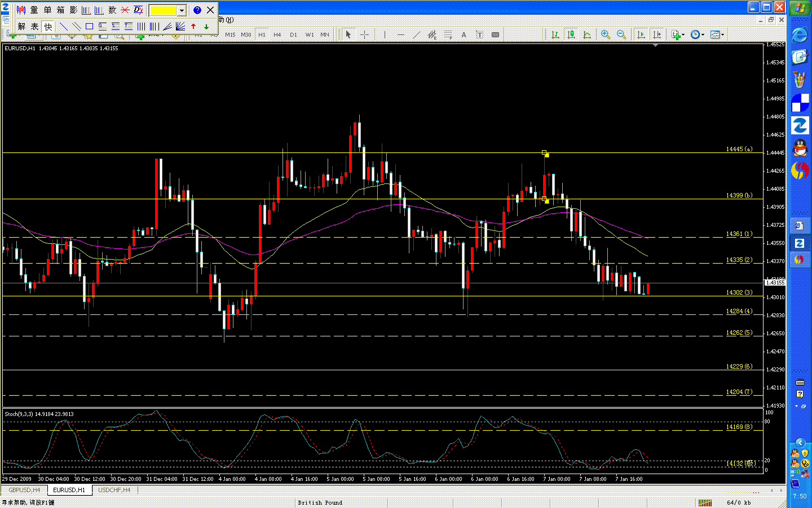Select the text label T tool

click(x=479, y=35)
